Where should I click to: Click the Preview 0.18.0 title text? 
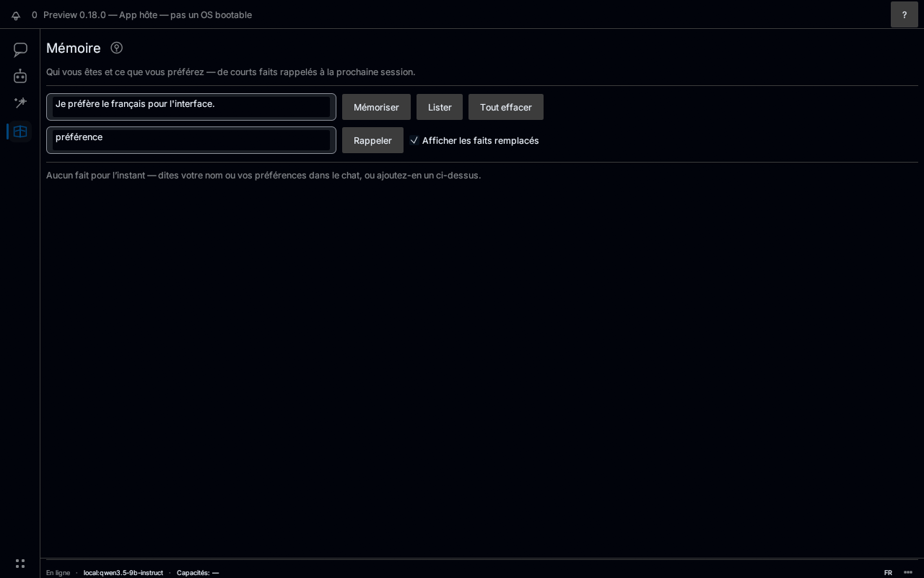[147, 14]
